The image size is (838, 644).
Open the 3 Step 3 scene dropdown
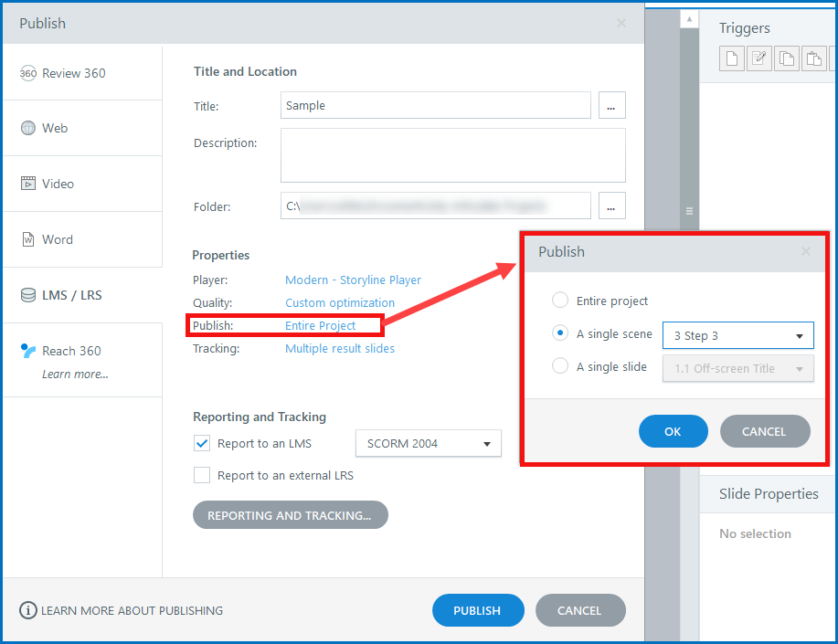738,335
